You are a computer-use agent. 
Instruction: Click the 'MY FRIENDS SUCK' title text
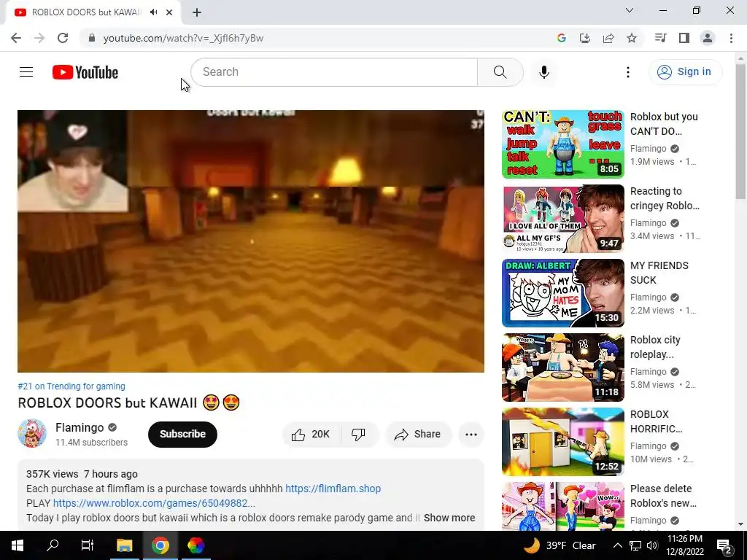659,273
